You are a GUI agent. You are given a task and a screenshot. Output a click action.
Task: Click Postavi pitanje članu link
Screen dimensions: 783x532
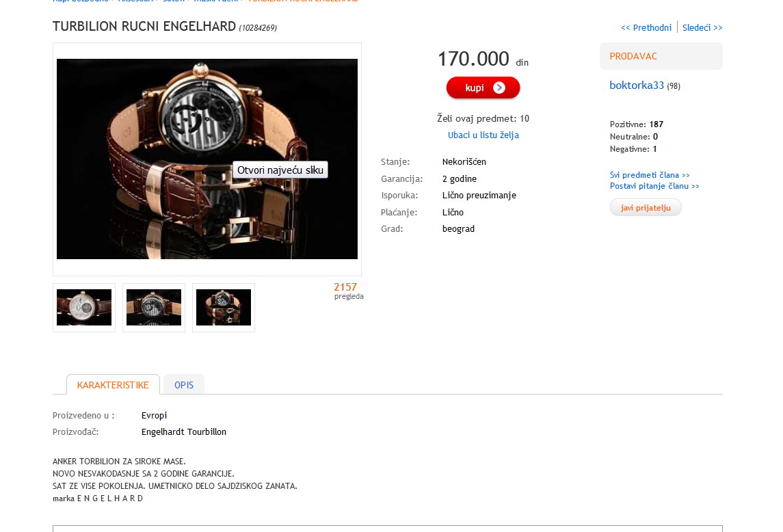tap(654, 186)
